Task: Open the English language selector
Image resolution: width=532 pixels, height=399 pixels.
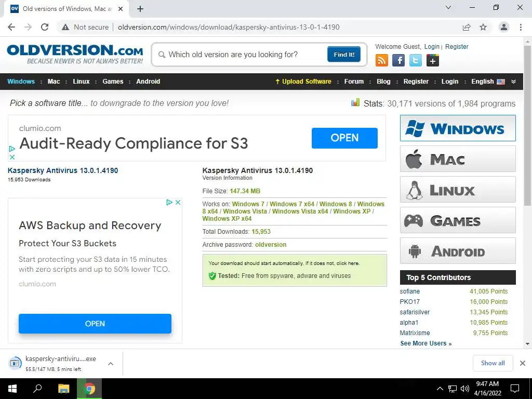Action: [488, 82]
